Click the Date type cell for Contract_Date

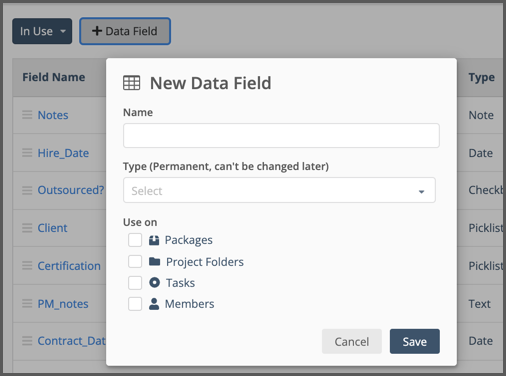[481, 341]
